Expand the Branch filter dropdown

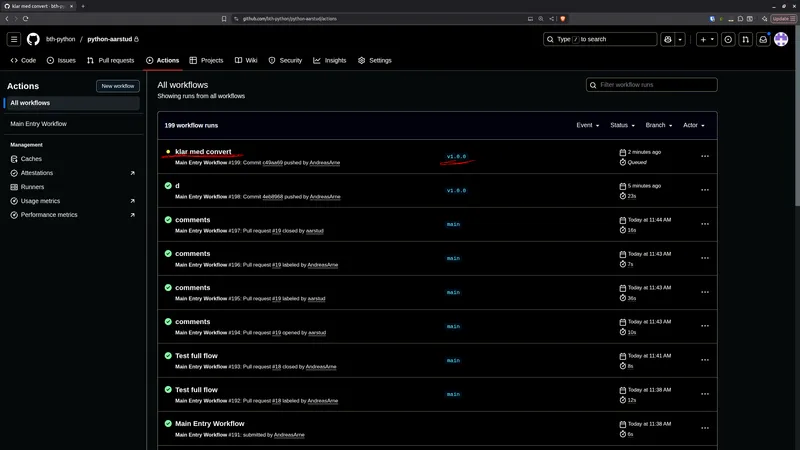(658, 125)
